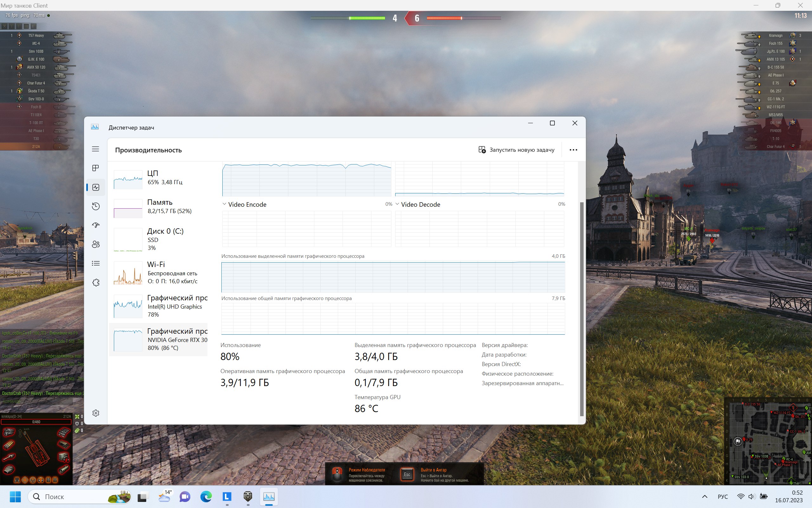The height and width of the screenshot is (508, 812).
Task: Show hidden system tray icons chevron
Action: (704, 497)
